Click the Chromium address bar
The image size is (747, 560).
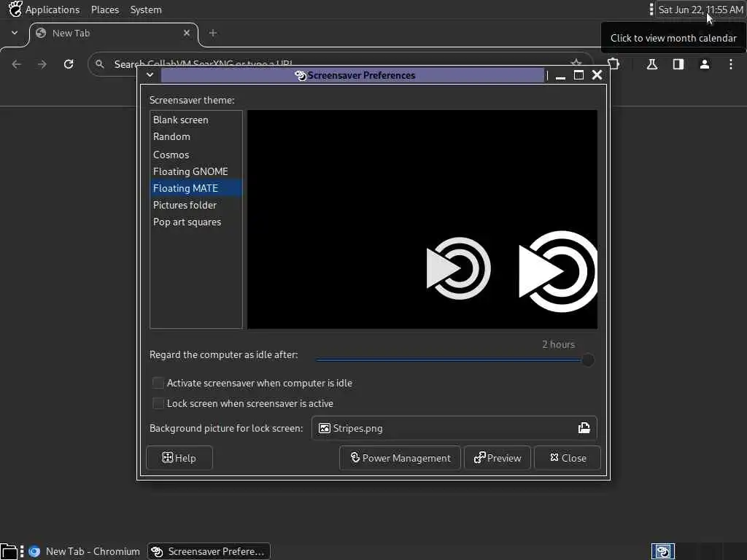(x=340, y=63)
